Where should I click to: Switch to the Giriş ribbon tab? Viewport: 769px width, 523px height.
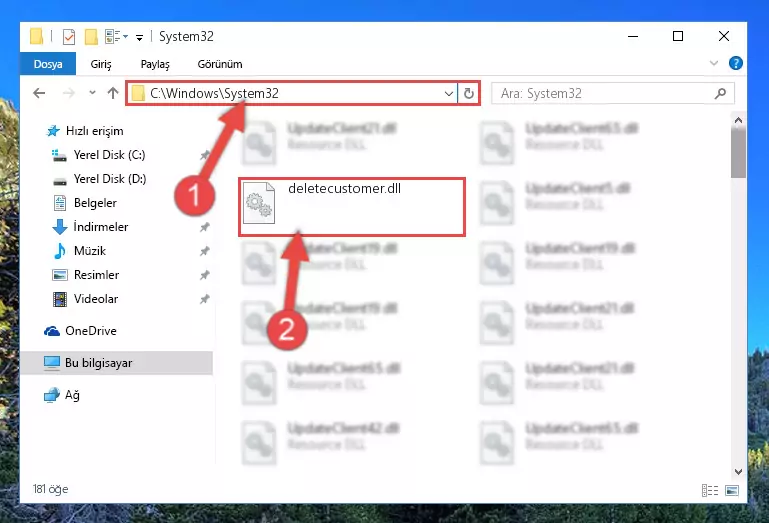point(101,64)
